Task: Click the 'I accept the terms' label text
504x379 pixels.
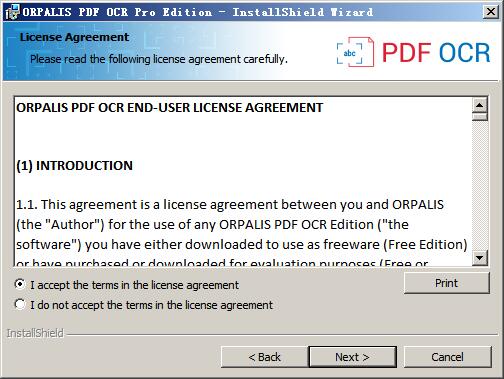Action: click(x=135, y=285)
